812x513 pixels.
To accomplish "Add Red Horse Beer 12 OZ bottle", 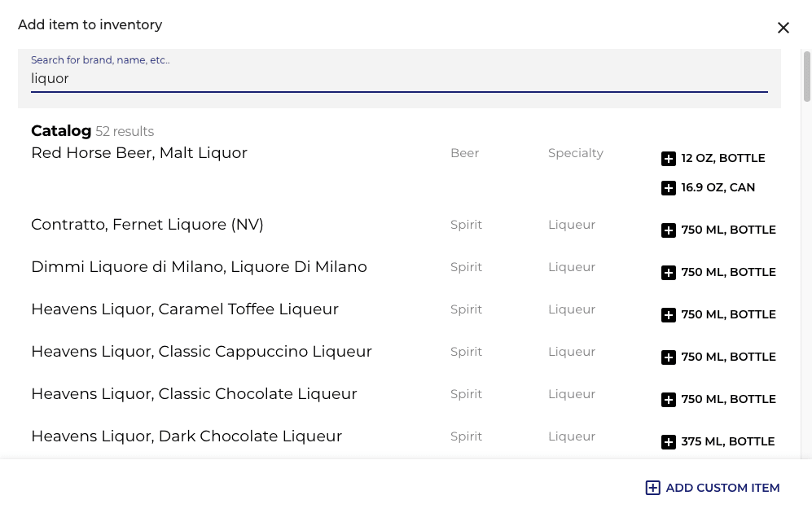I will click(x=713, y=159).
